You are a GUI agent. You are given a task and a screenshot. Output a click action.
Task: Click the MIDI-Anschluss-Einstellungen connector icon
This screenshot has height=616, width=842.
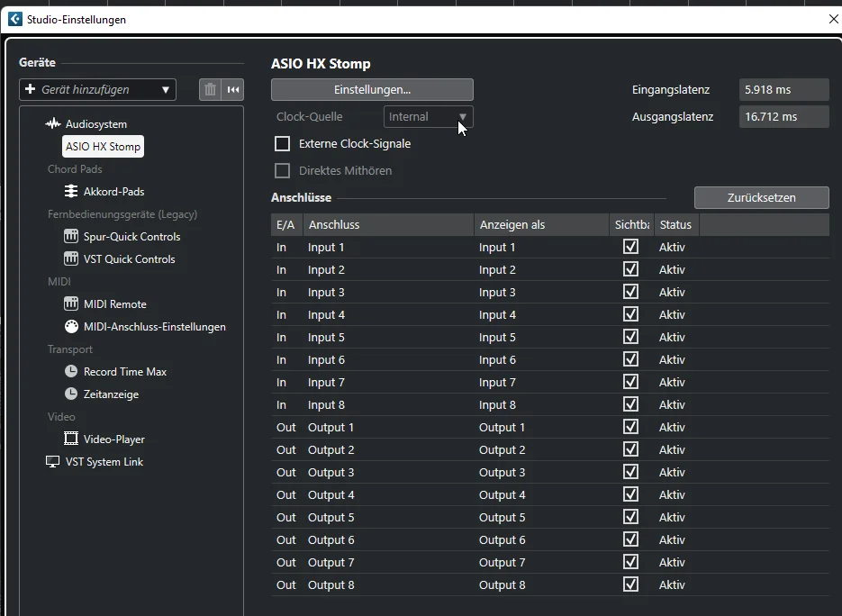point(71,327)
